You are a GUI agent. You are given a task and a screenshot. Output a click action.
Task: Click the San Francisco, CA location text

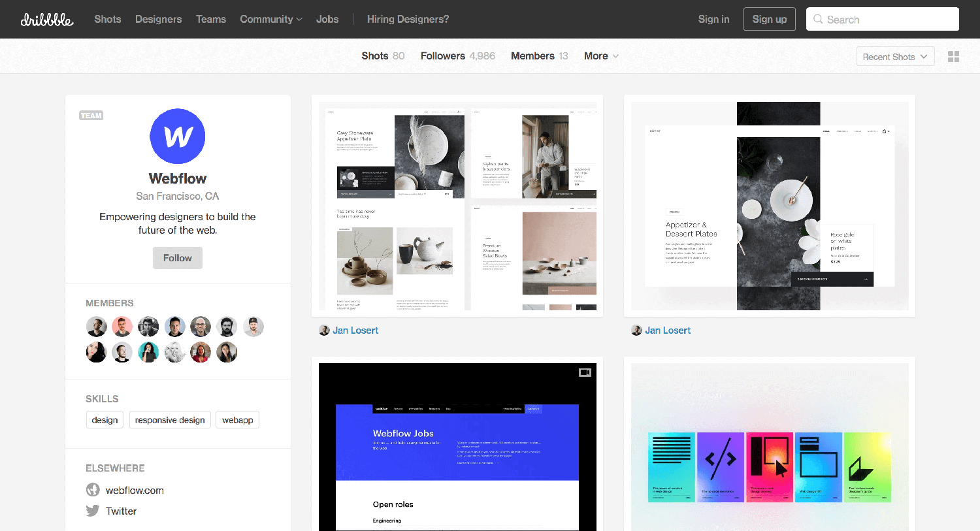pyautogui.click(x=178, y=197)
